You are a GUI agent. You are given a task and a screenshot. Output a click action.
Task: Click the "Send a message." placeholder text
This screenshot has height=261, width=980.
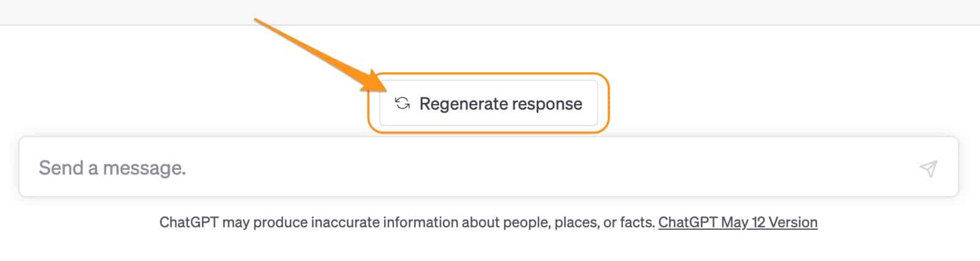pos(112,168)
